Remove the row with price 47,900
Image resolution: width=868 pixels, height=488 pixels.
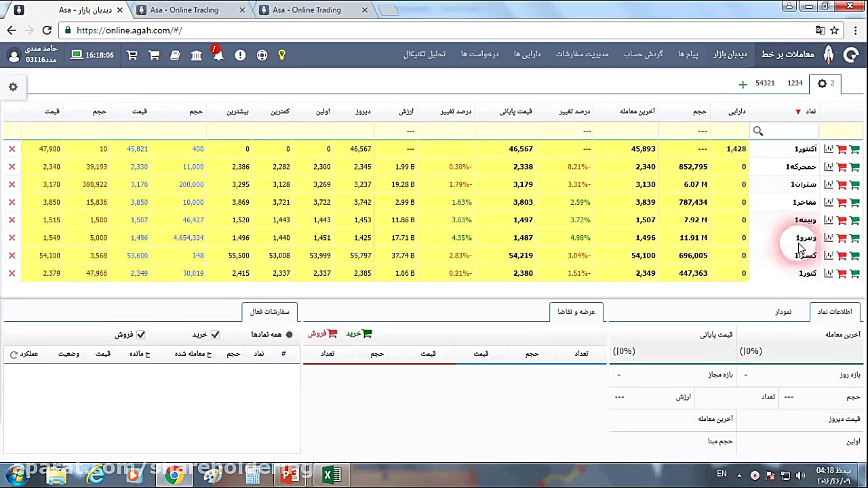(12, 149)
